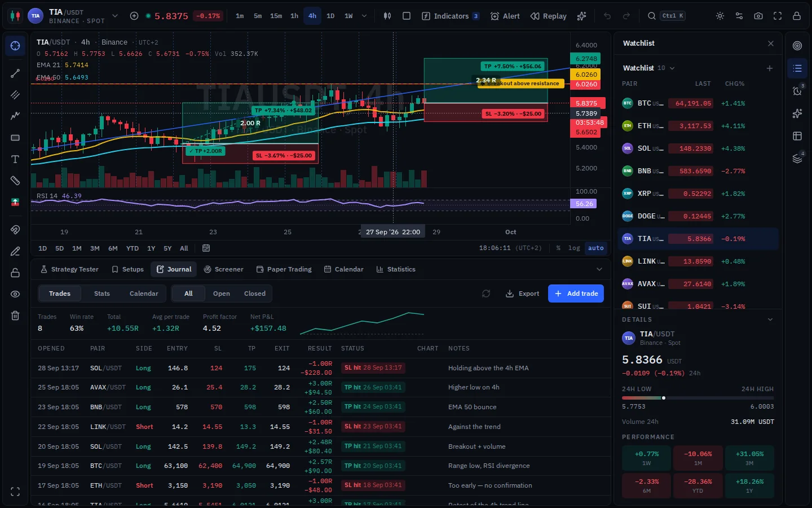Viewport: 812px width, 508px height.
Task: Switch to the Strategy Tester tab
Action: tap(69, 269)
